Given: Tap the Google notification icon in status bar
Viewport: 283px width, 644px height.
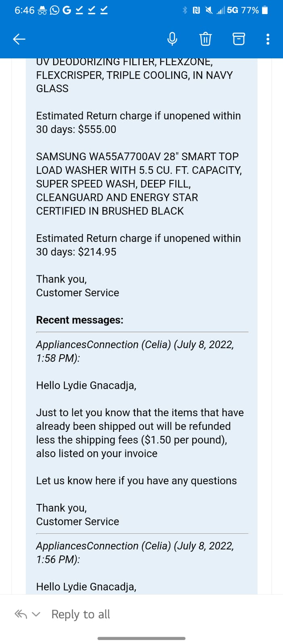Looking at the screenshot, I should (x=67, y=10).
